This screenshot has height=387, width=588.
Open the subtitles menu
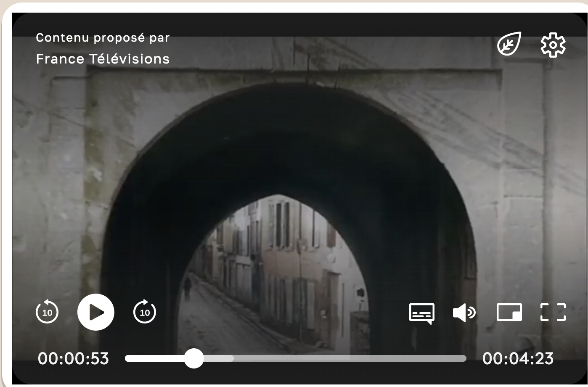[422, 313]
